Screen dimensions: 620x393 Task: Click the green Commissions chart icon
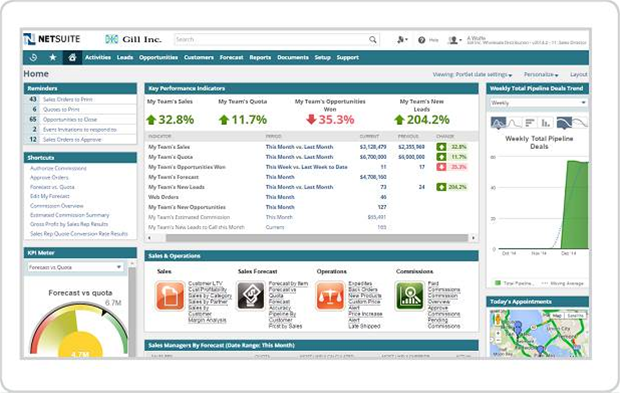[x=410, y=296]
